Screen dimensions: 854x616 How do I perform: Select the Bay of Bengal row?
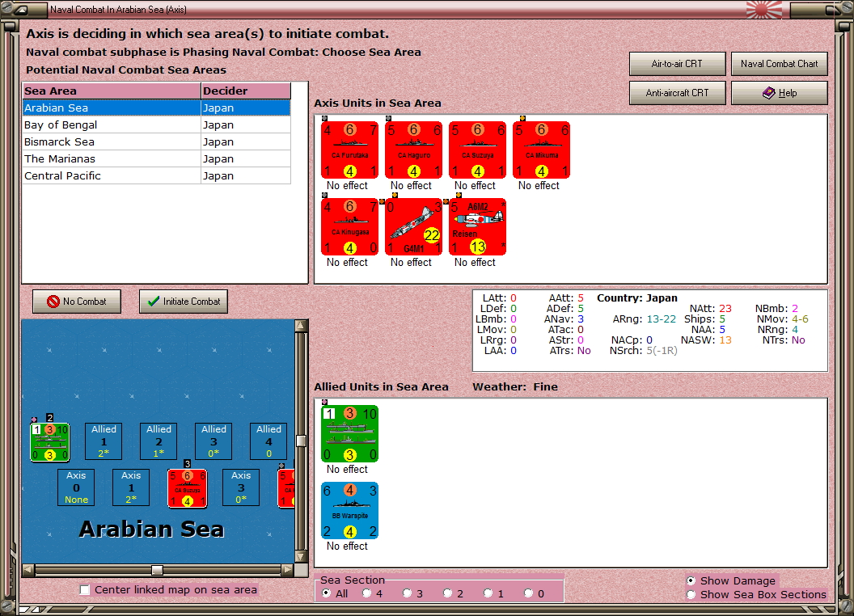point(156,124)
